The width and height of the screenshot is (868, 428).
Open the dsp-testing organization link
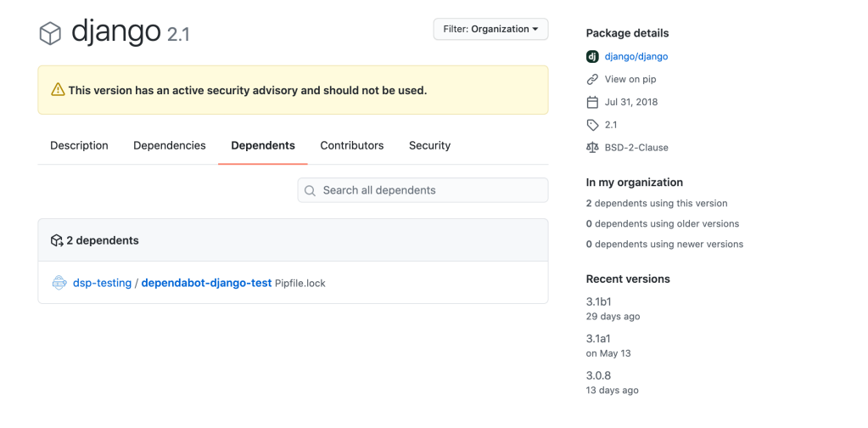click(103, 283)
